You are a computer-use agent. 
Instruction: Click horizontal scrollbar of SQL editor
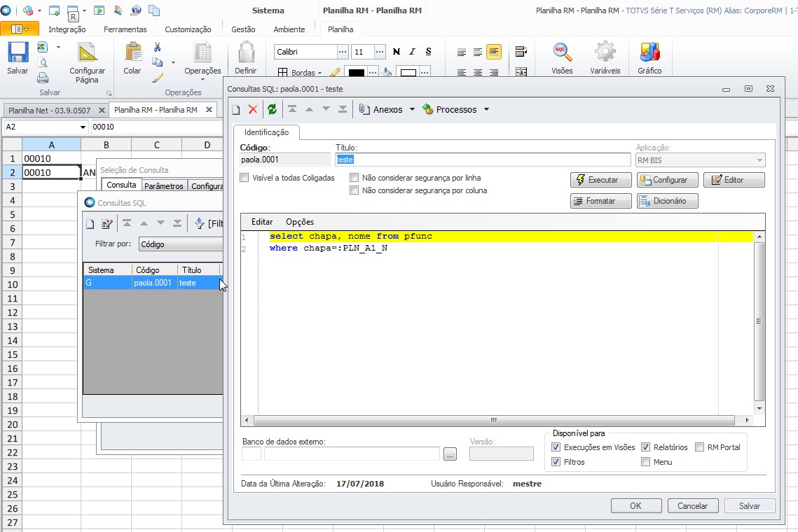point(494,420)
